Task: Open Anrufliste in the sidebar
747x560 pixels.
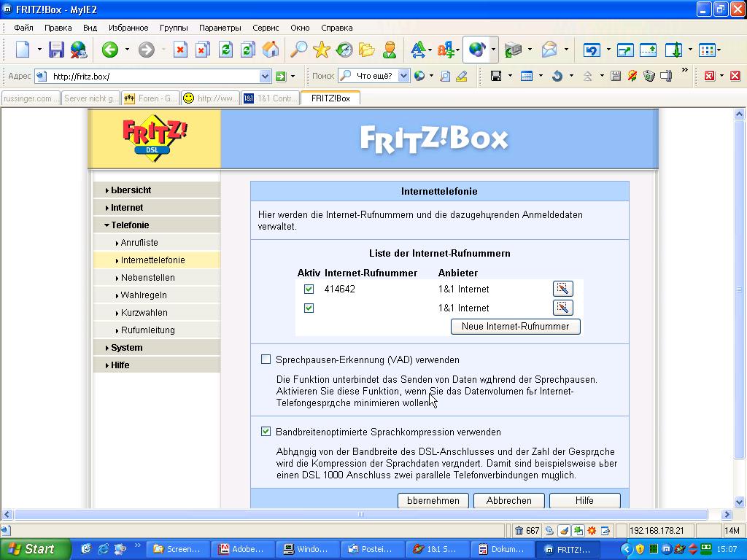Action: [x=157, y=242]
